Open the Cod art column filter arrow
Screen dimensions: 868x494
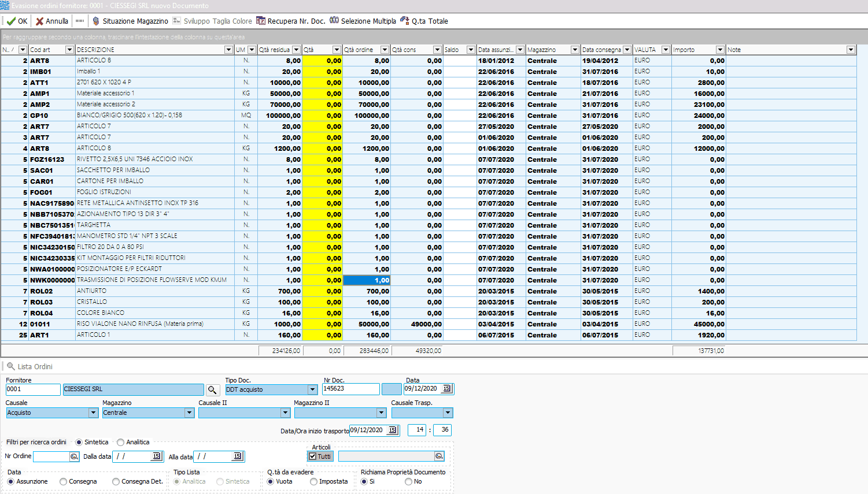69,50
